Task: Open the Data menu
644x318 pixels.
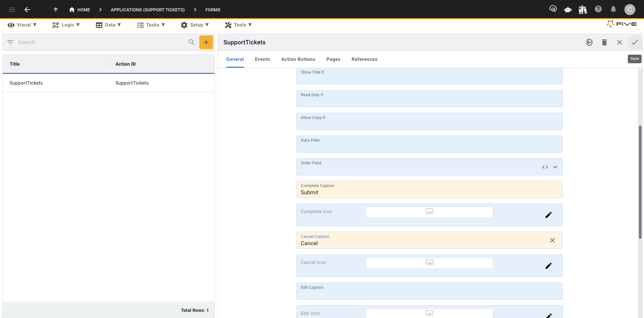Action: (108, 24)
